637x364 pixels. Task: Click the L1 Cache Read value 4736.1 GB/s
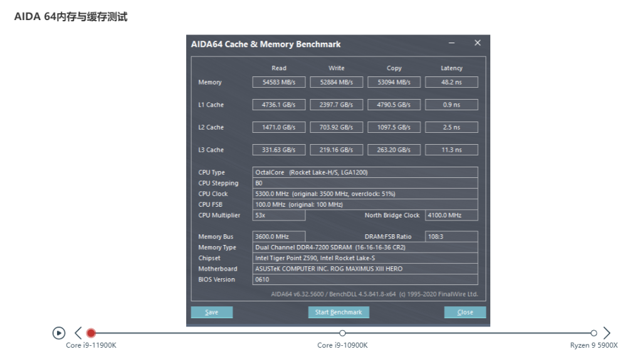pyautogui.click(x=278, y=105)
